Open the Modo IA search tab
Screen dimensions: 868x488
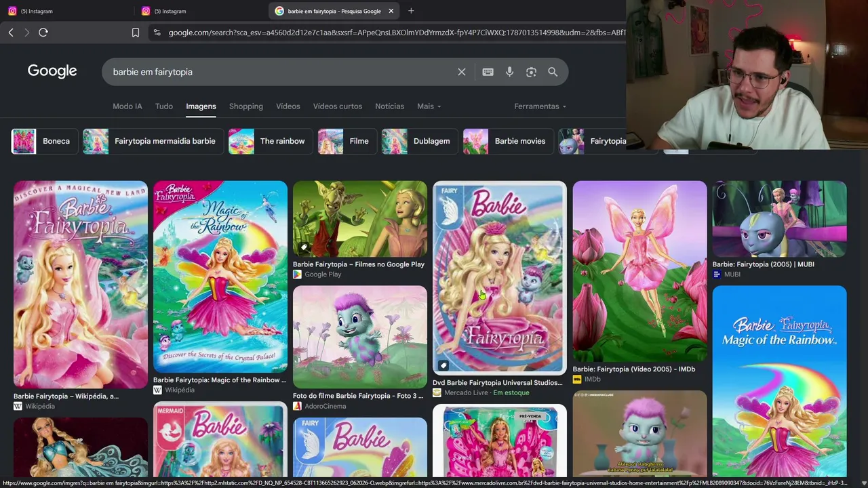127,106
